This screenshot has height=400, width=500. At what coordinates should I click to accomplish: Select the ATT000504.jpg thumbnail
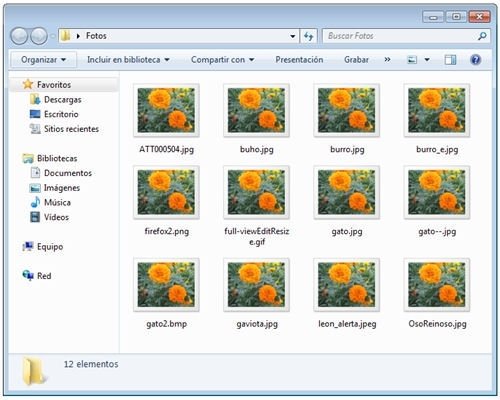coord(166,110)
